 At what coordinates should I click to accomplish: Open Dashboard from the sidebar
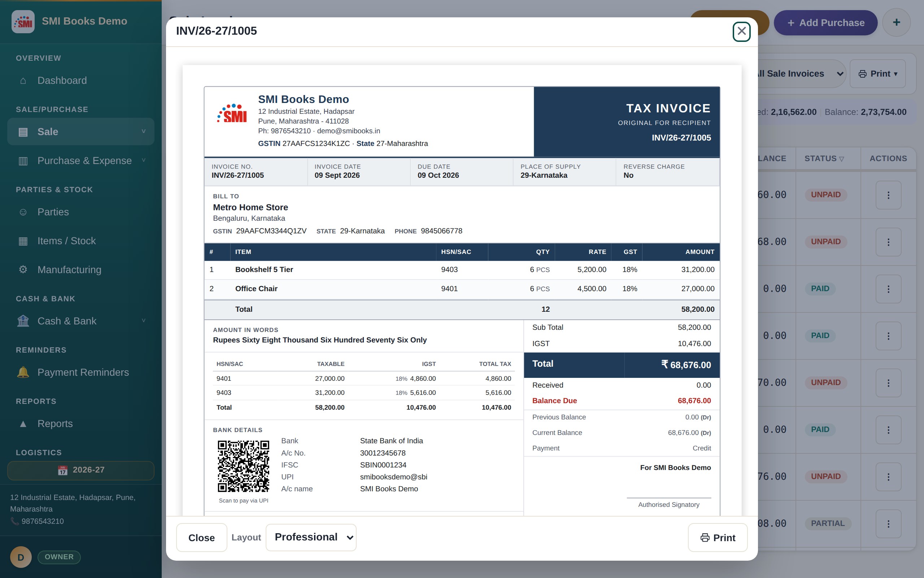[80, 80]
